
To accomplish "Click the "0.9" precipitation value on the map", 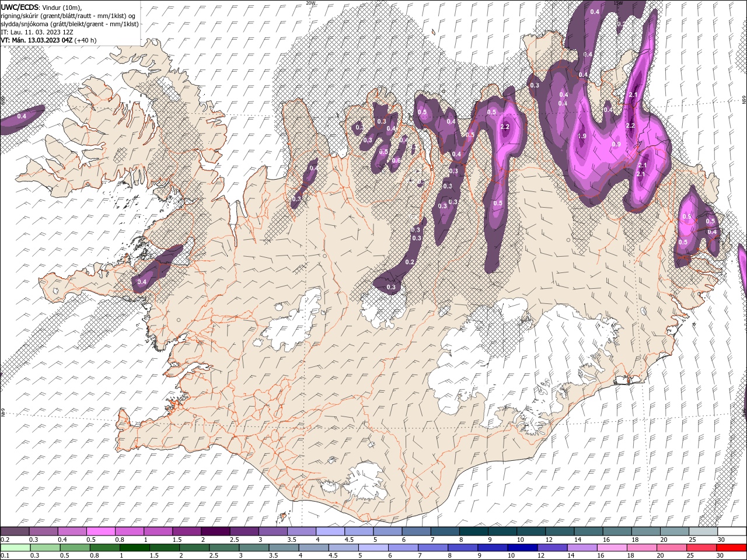I will click(616, 144).
